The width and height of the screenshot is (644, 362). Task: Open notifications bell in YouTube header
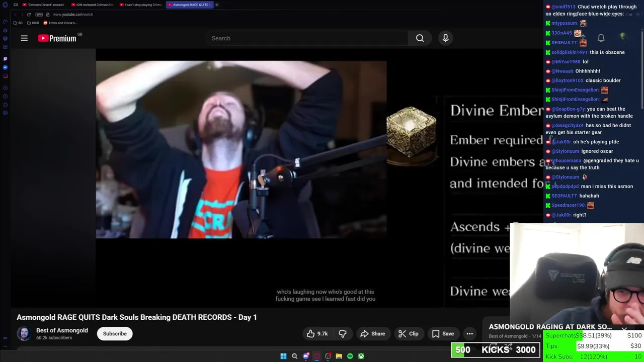[x=601, y=38]
